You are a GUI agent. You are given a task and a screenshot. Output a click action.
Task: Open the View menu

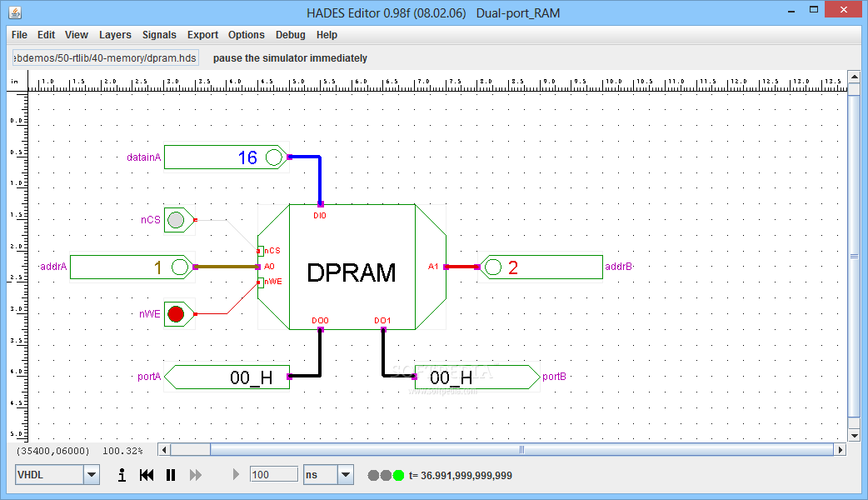coord(77,35)
